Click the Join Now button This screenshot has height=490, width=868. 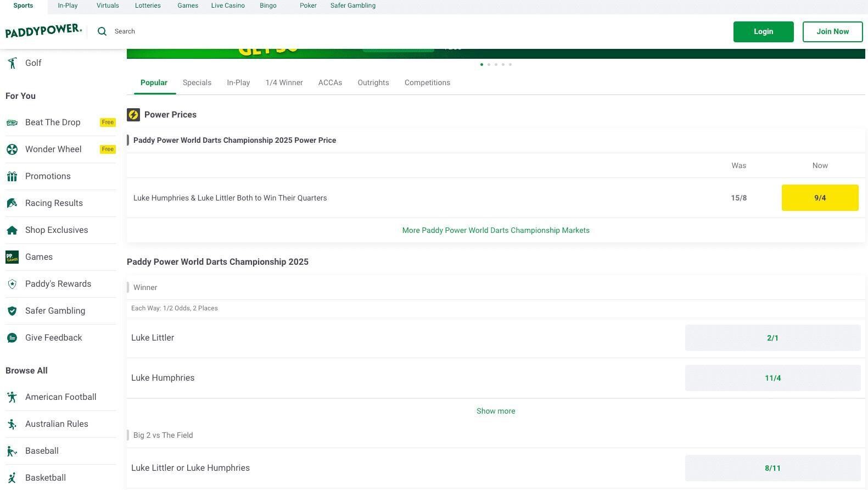point(832,31)
